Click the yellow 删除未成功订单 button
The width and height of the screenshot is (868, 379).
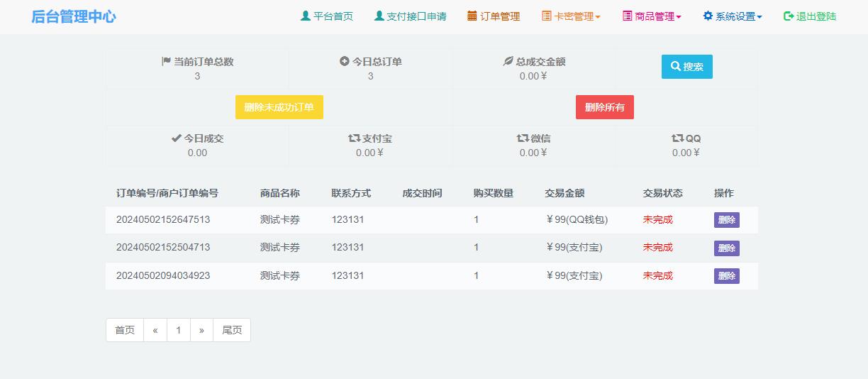tap(279, 107)
